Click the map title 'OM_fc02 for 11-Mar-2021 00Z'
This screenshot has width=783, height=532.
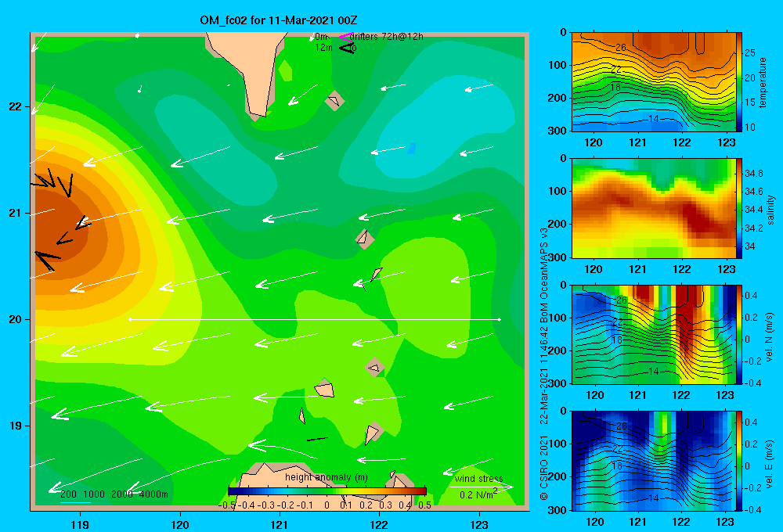tap(278, 20)
